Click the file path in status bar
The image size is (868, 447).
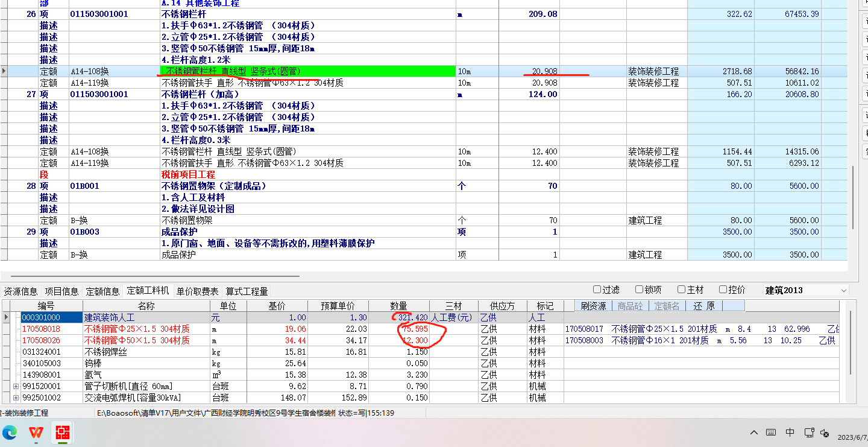(216, 413)
